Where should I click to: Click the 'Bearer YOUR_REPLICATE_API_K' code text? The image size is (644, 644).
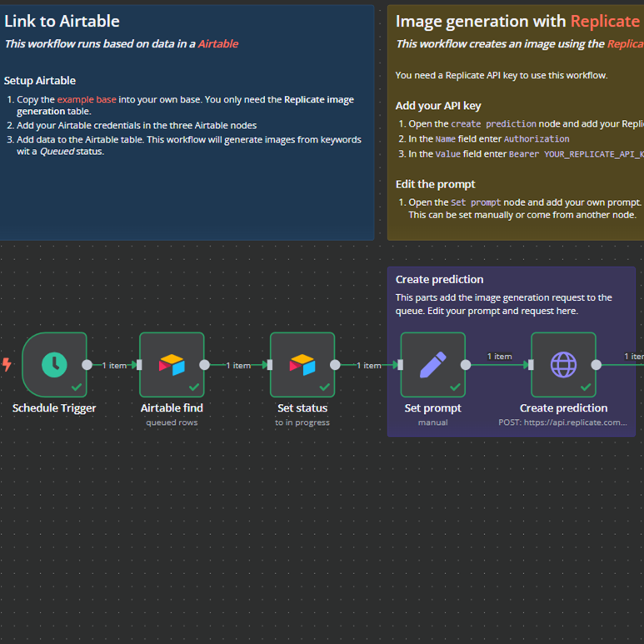coord(577,154)
